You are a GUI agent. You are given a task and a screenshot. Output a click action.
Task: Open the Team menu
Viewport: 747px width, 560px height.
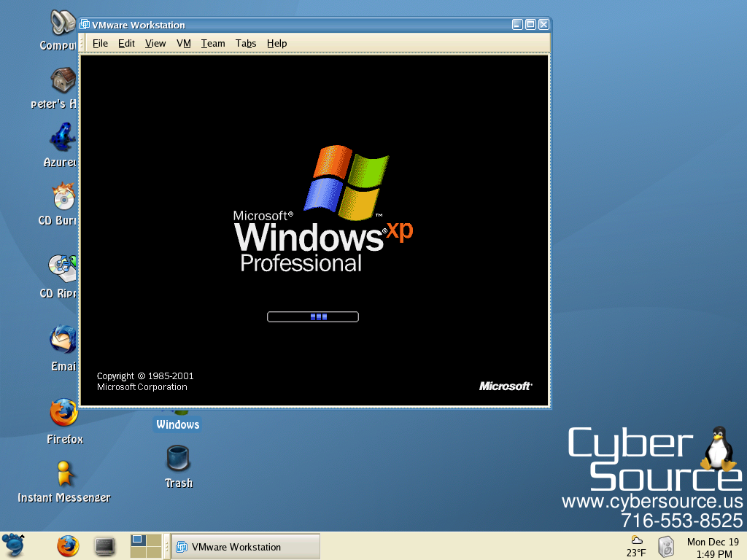[213, 43]
